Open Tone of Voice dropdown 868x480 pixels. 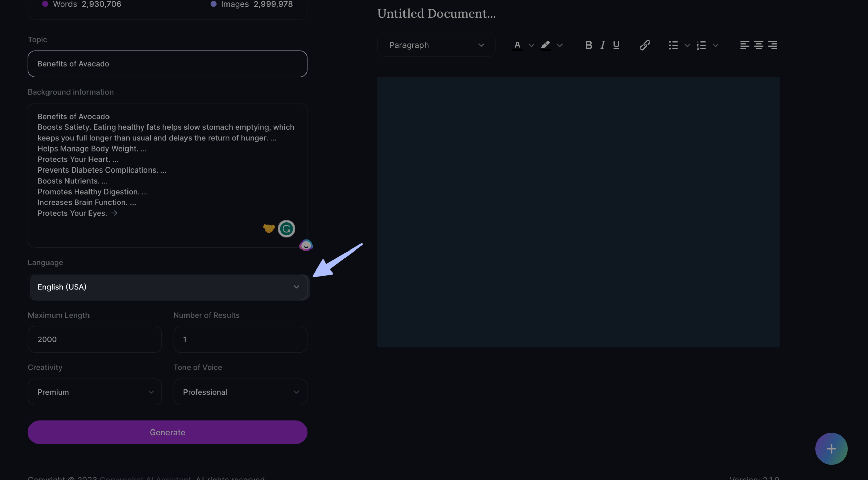(x=240, y=392)
